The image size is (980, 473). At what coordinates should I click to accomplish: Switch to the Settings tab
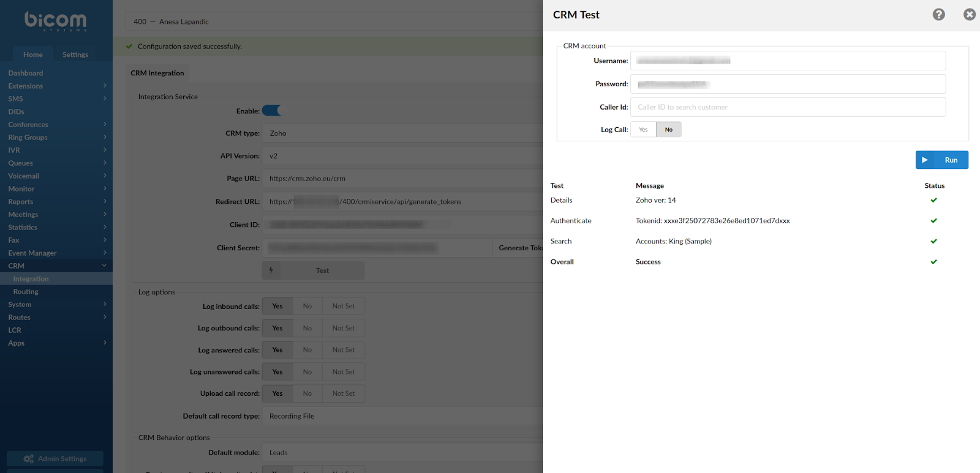[x=75, y=54]
